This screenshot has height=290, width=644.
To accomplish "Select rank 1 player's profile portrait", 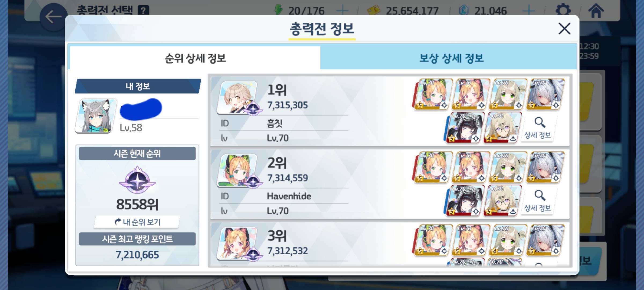I will (237, 97).
